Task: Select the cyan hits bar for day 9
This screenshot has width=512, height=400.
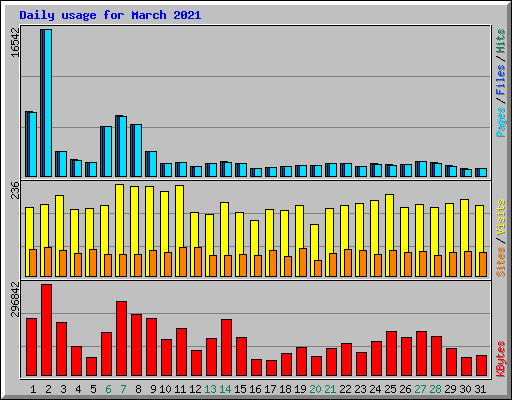Action: click(x=153, y=164)
